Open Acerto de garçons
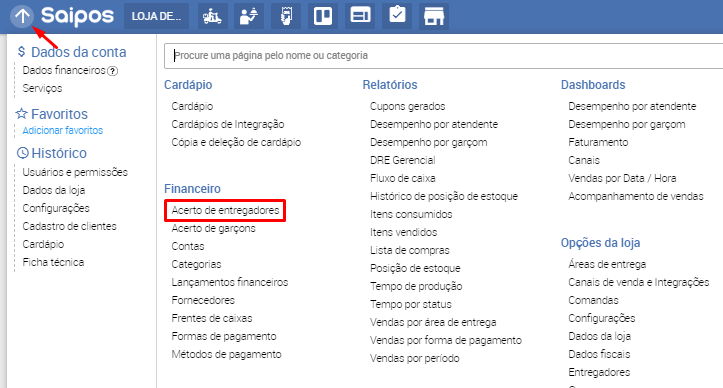This screenshot has width=723, height=388. [x=213, y=228]
